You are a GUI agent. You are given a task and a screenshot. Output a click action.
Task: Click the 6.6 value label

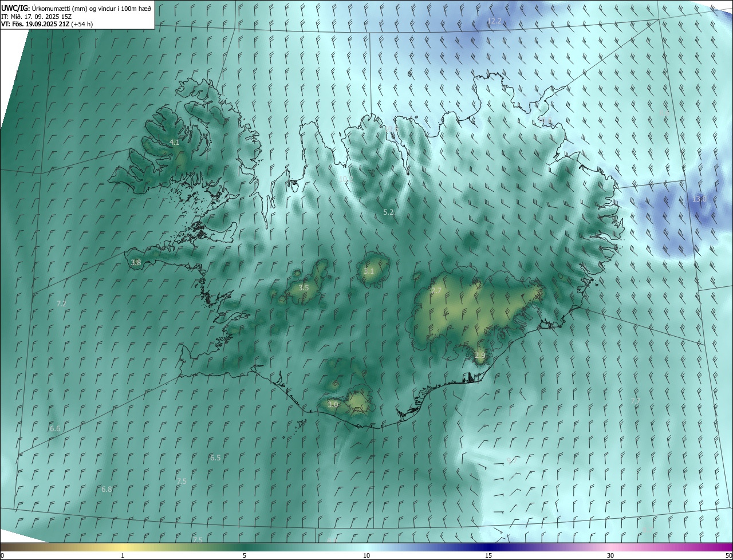coord(55,428)
